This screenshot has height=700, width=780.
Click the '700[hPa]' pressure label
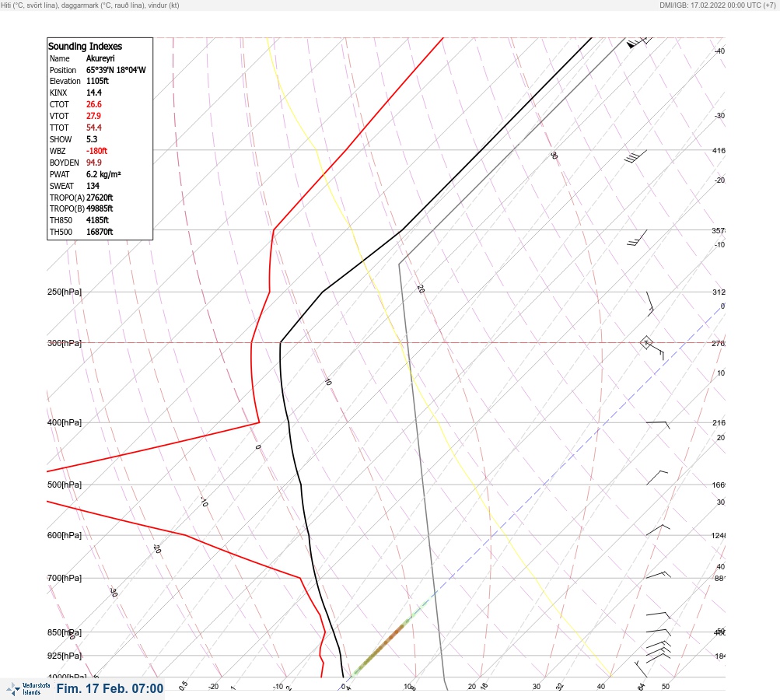(x=65, y=578)
